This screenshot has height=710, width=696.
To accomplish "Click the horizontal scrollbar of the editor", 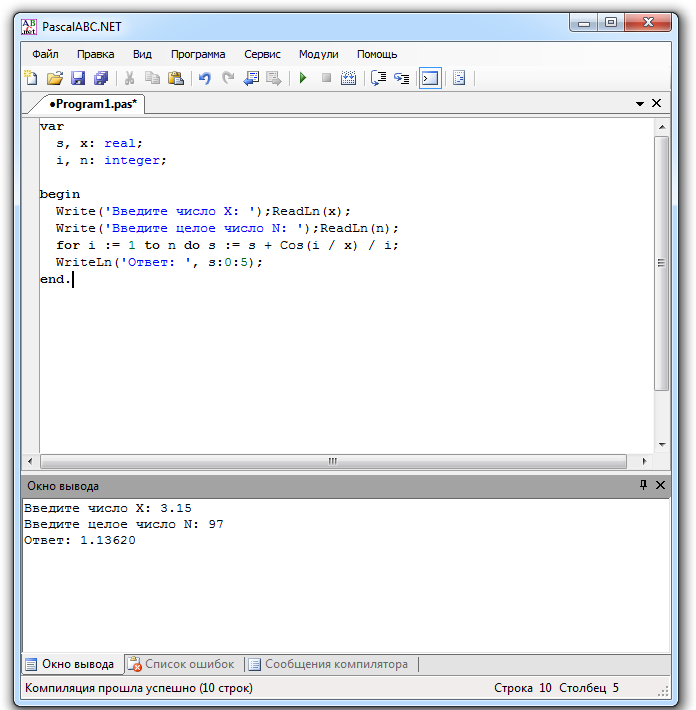I will point(333,461).
